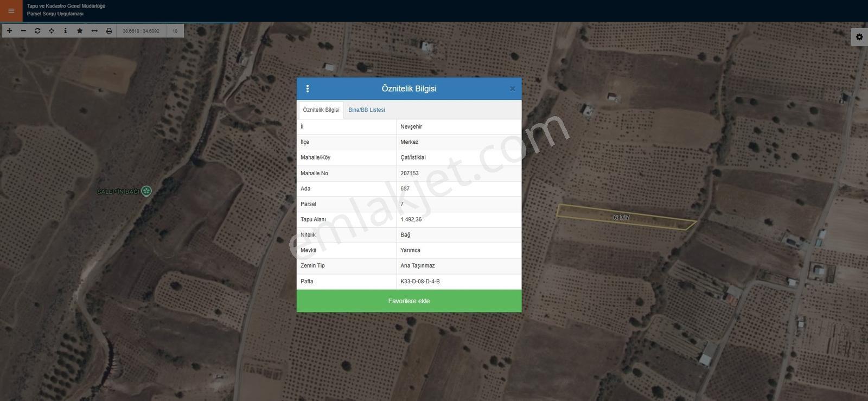Switch to the Bina/BB Listesi tab
This screenshot has width=868, height=401.
tap(367, 110)
